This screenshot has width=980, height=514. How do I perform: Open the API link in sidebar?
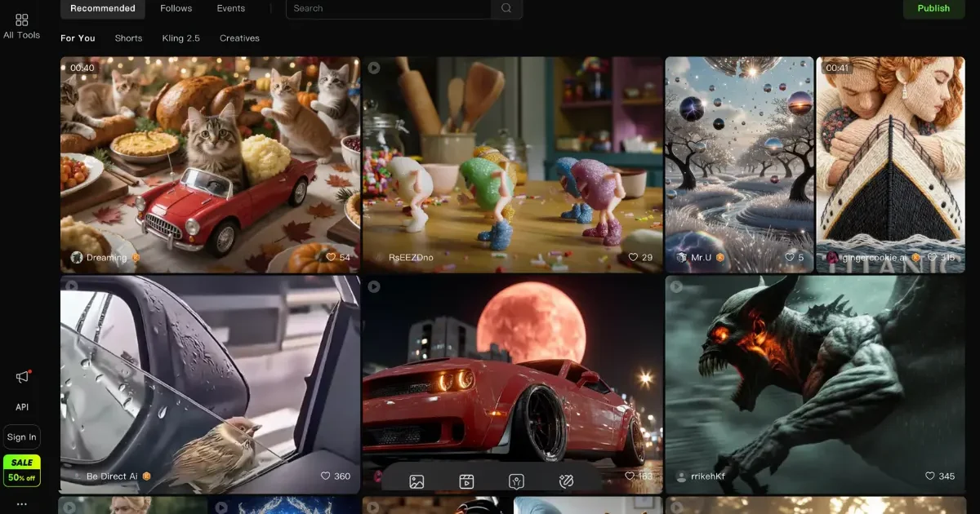point(22,407)
